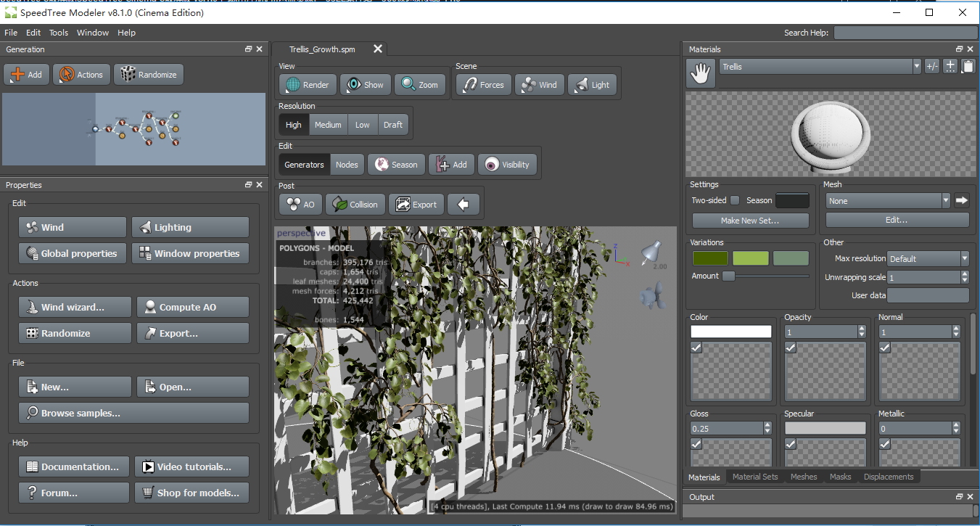980x526 pixels.
Task: Open the Trellis material dropdown
Action: [x=819, y=67]
